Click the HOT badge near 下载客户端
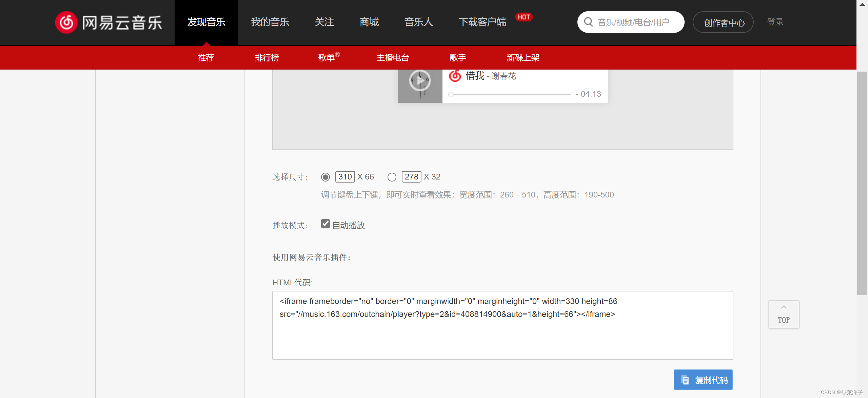 [524, 17]
